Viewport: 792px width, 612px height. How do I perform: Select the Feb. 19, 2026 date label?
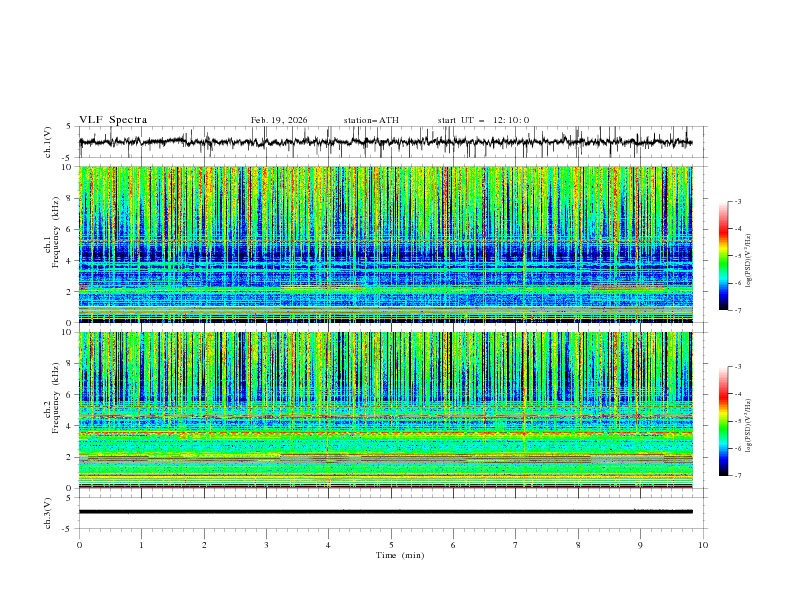pyautogui.click(x=279, y=120)
